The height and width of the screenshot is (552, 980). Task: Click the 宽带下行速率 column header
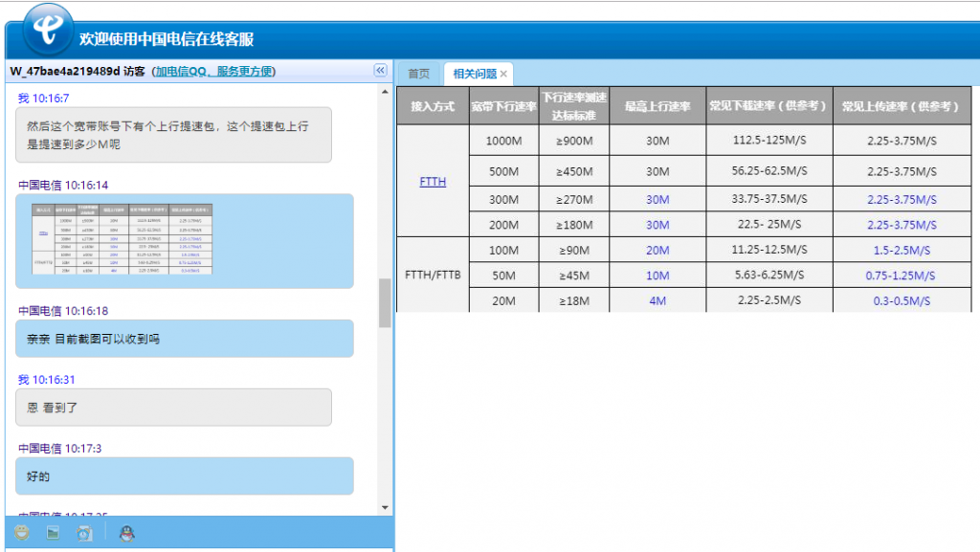503,106
